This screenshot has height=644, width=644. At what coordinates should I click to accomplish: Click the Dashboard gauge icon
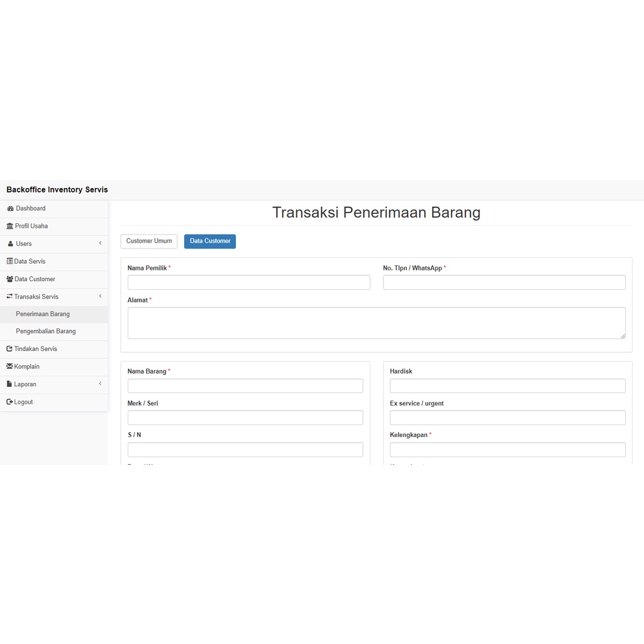coord(10,209)
